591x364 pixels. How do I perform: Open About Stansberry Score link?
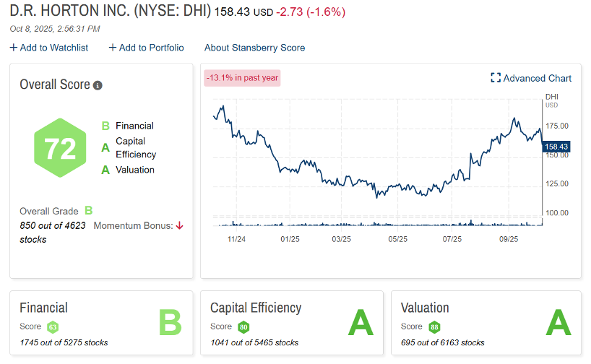(254, 48)
